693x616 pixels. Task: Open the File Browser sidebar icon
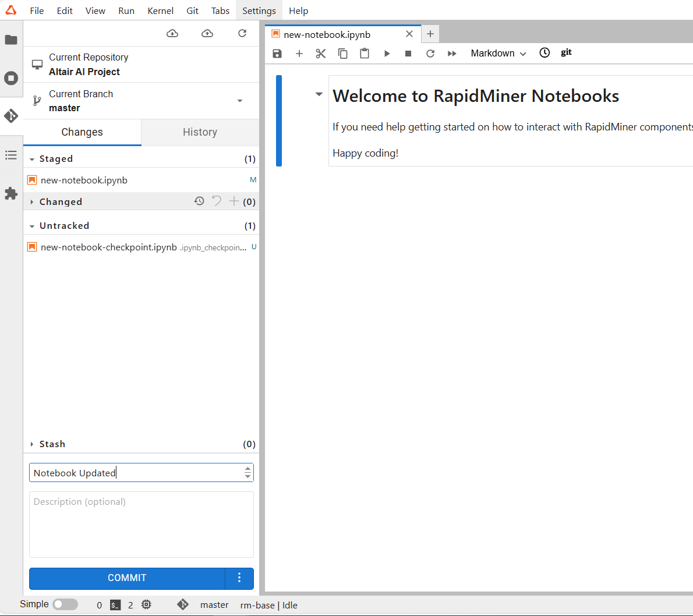click(x=11, y=40)
